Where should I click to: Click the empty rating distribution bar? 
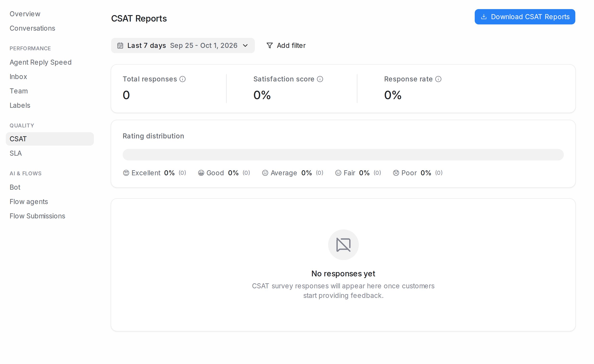(343, 155)
